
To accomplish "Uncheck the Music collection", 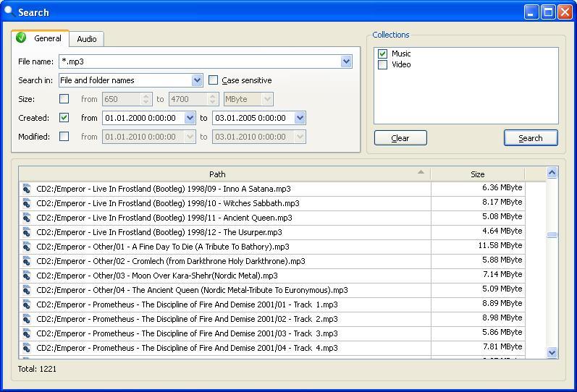I will (x=383, y=54).
